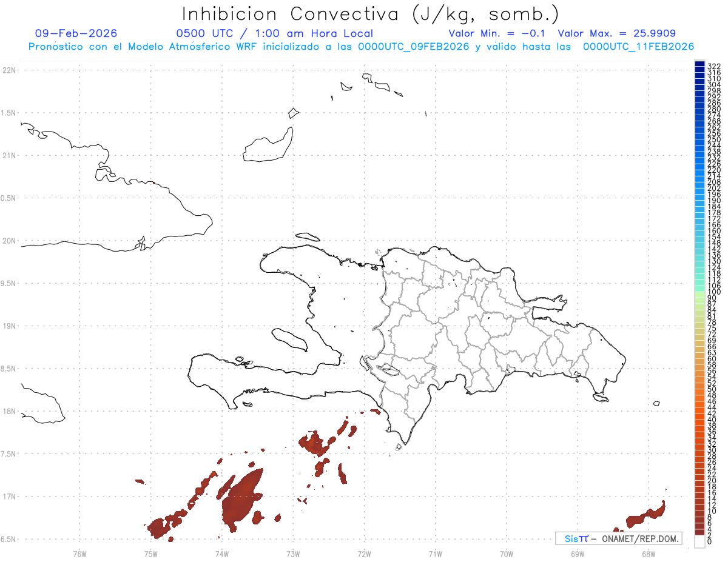
Task: Click the '0' color scale label
Action: (x=710, y=541)
